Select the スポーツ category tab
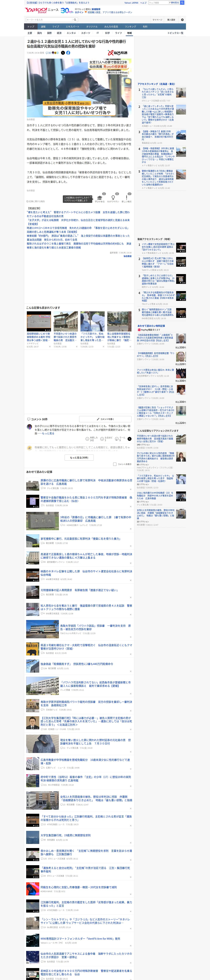 [85, 33]
